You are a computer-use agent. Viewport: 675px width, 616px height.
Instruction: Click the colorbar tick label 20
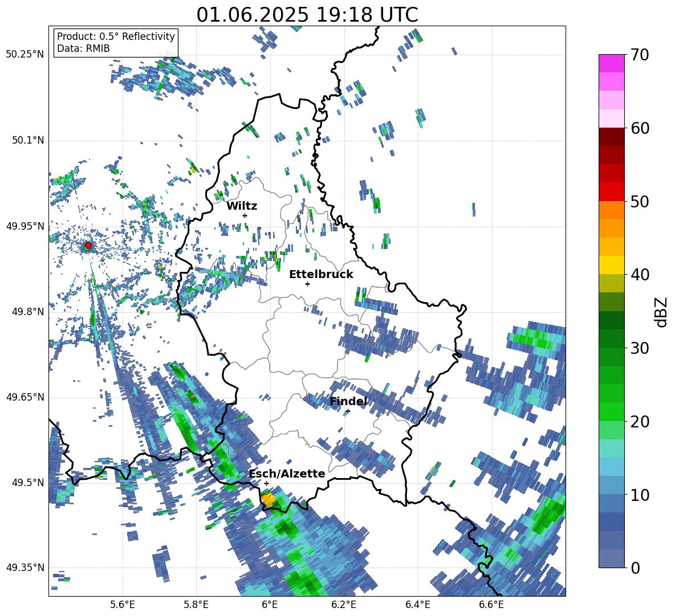pyautogui.click(x=639, y=422)
